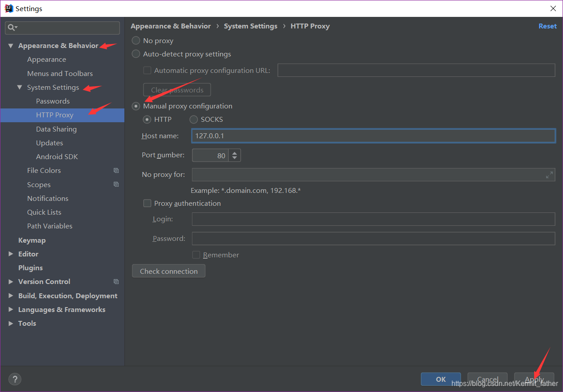Click the per-project icon next to File Colors

[x=116, y=170]
